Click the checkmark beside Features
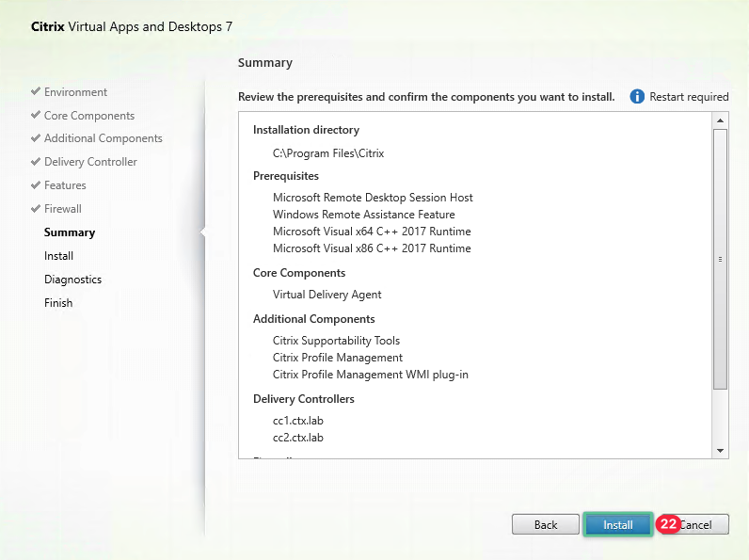The image size is (749, 560). coord(36,185)
